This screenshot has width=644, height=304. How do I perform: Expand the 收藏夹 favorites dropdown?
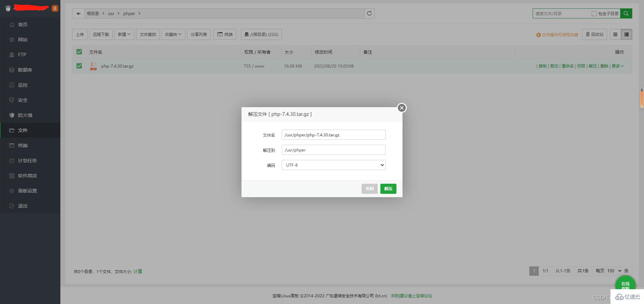173,34
